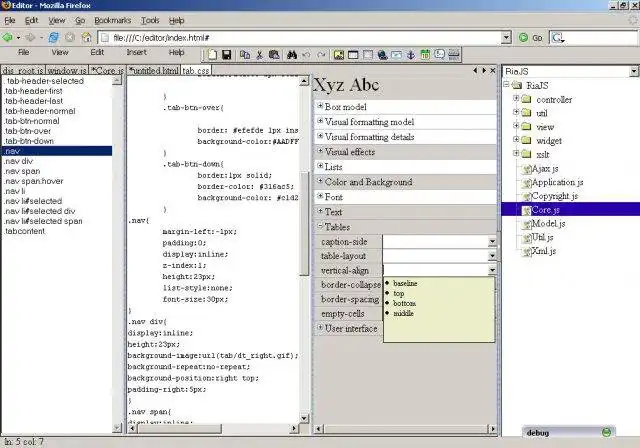Screen dimensions: 640x448
Task: Click the Insert horizontal rule icon
Action: tap(454, 54)
